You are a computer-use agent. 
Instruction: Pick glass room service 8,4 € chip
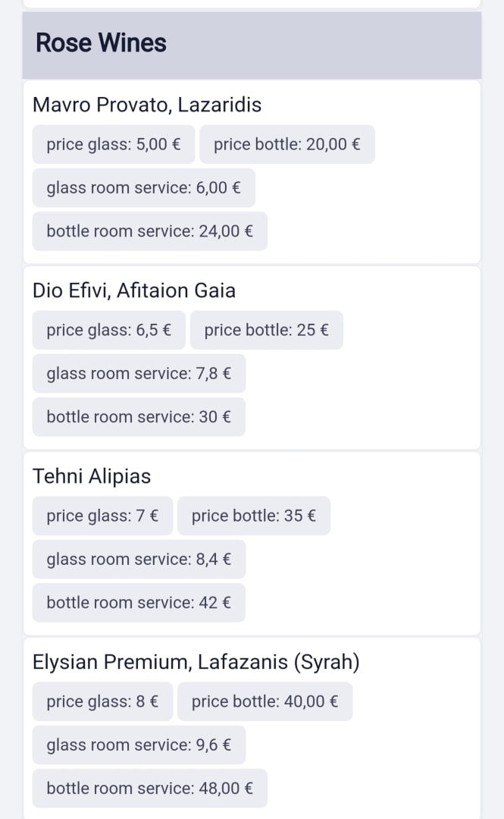tap(139, 559)
